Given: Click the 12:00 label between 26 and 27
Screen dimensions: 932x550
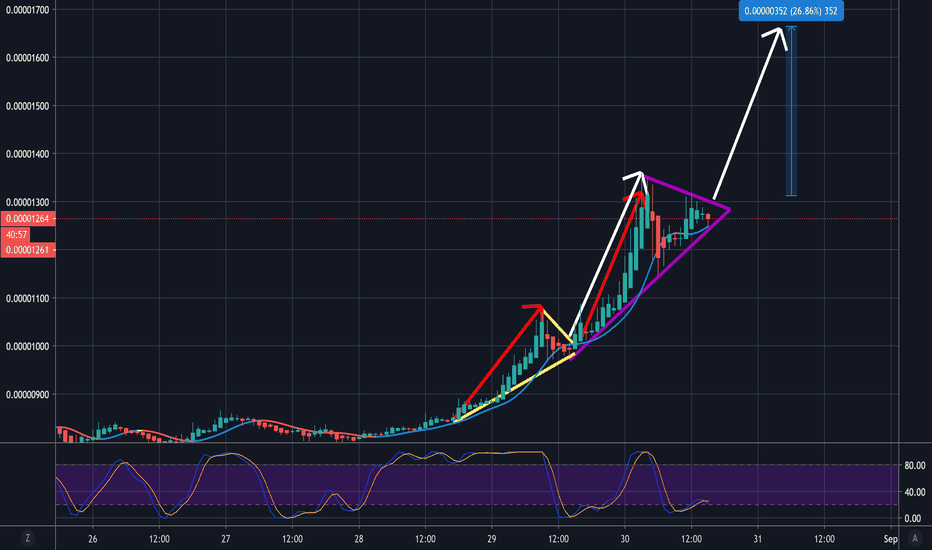Looking at the screenshot, I should (159, 539).
